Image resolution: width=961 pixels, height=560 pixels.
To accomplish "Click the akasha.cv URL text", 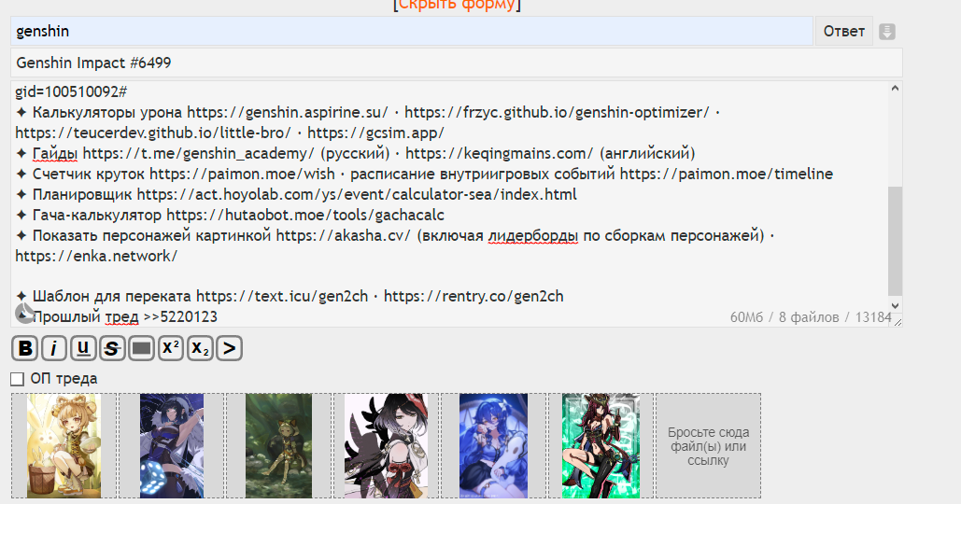I will [344, 236].
